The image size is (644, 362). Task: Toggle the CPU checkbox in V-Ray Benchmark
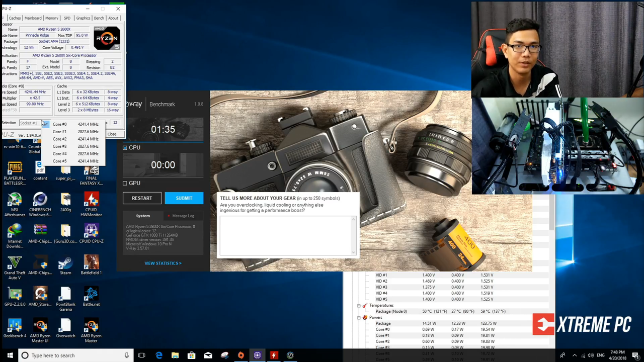125,148
